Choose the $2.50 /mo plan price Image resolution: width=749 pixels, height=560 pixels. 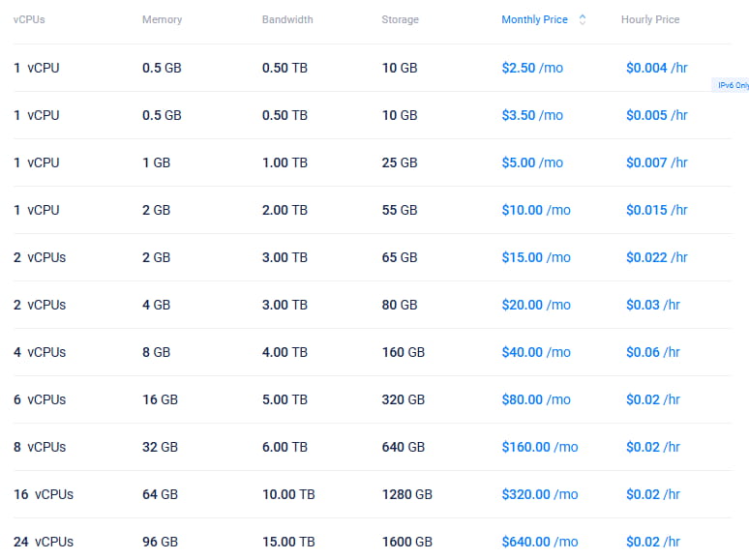click(x=532, y=68)
